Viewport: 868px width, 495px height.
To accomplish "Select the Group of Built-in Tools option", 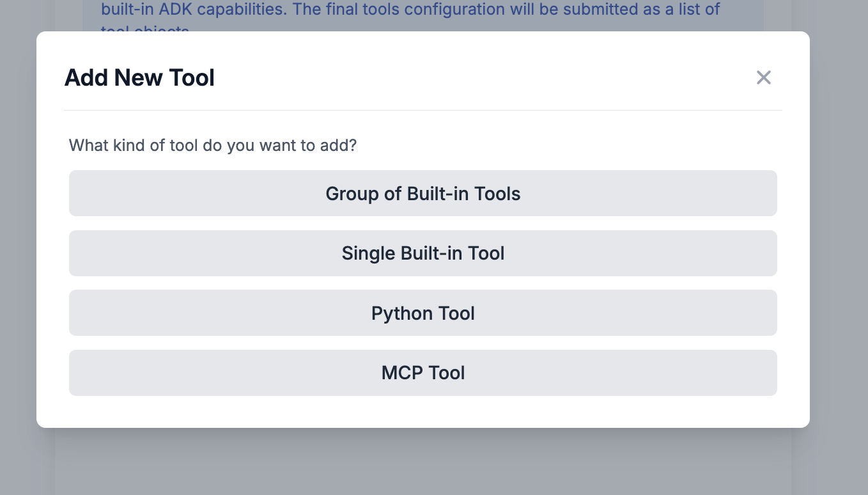I will (x=422, y=193).
